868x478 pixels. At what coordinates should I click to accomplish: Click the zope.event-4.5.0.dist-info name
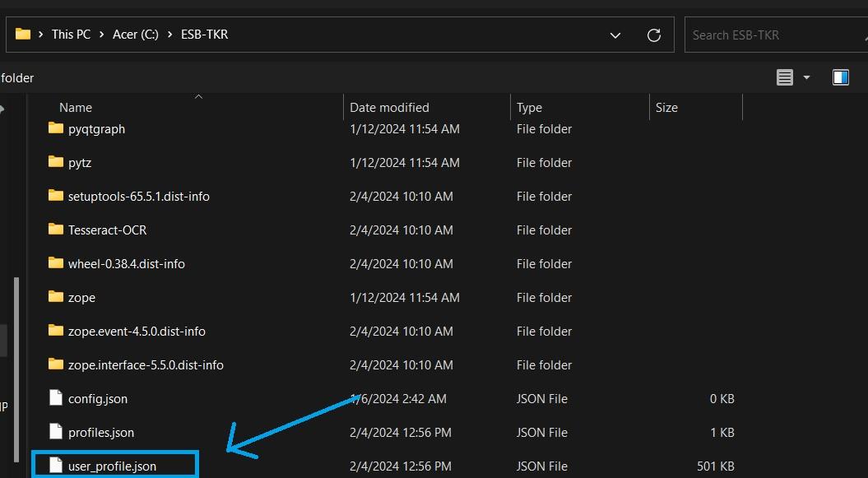point(137,332)
